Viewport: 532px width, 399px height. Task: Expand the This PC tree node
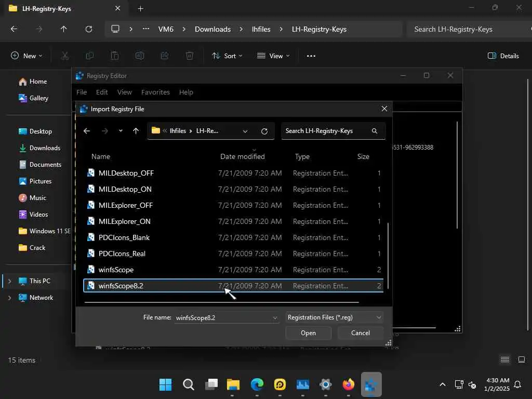[x=9, y=281]
